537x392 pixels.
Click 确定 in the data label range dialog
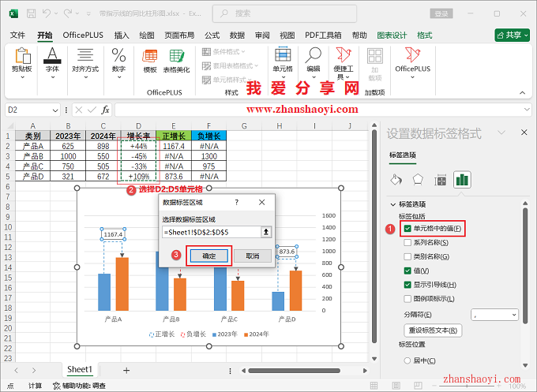(x=208, y=256)
